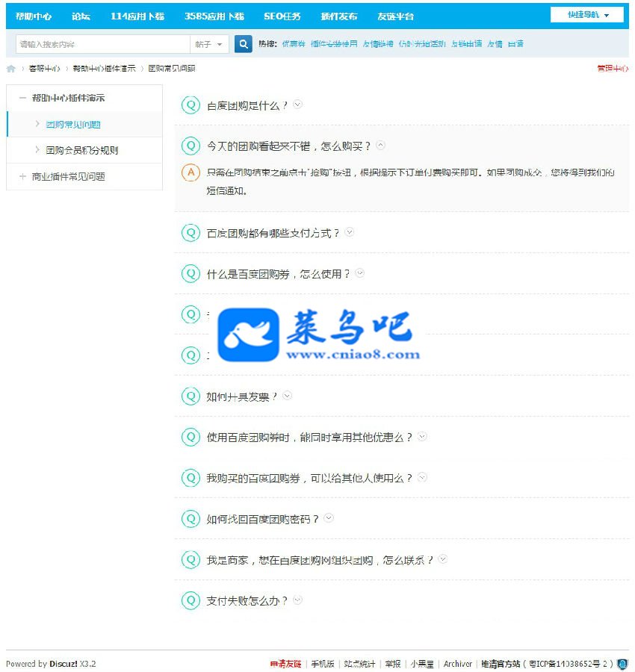This screenshot has height=672, width=635.
Task: Select 团购常见问题 in the sidebar
Action: click(x=73, y=125)
